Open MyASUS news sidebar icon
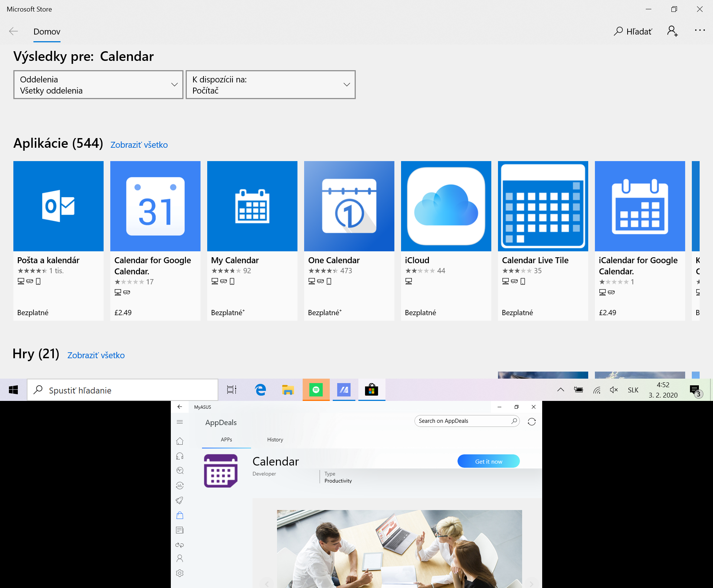The height and width of the screenshot is (588, 713). coord(180,530)
